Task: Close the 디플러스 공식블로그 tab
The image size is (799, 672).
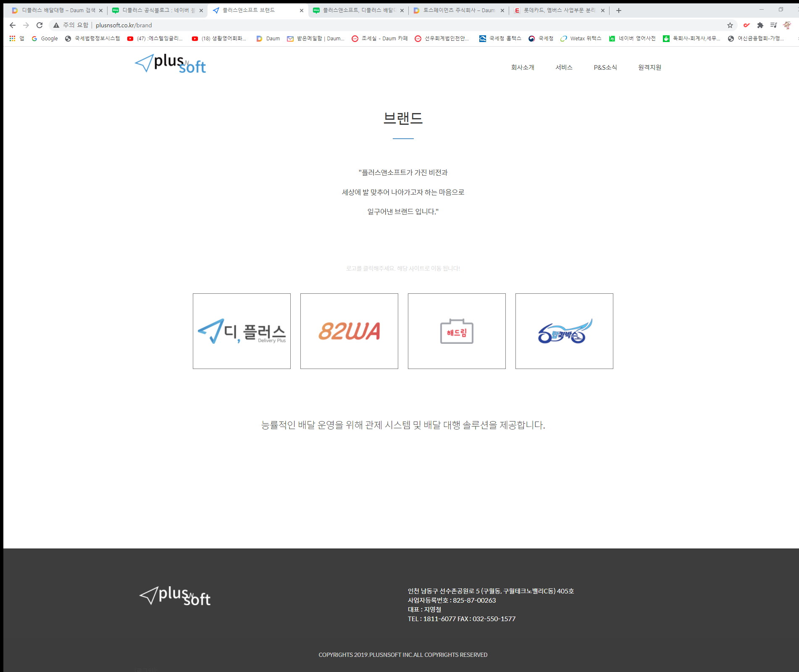Action: coord(201,11)
